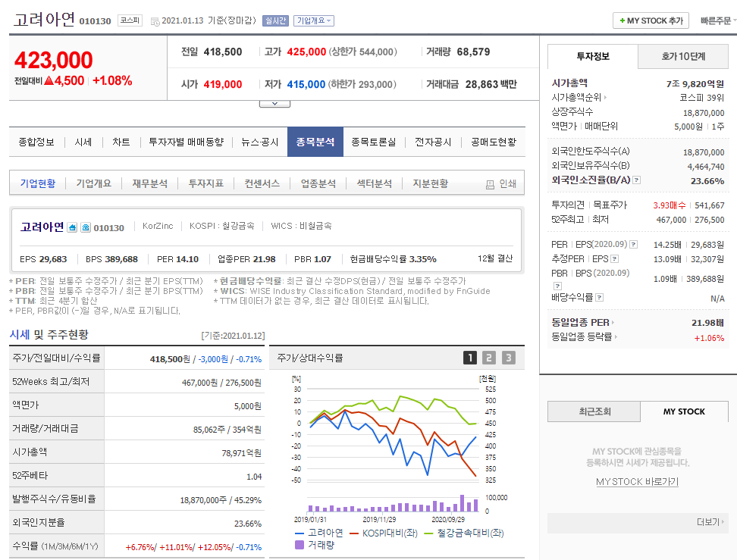Select the 투자지표 sub-tab
The height and width of the screenshot is (560, 737).
[206, 183]
